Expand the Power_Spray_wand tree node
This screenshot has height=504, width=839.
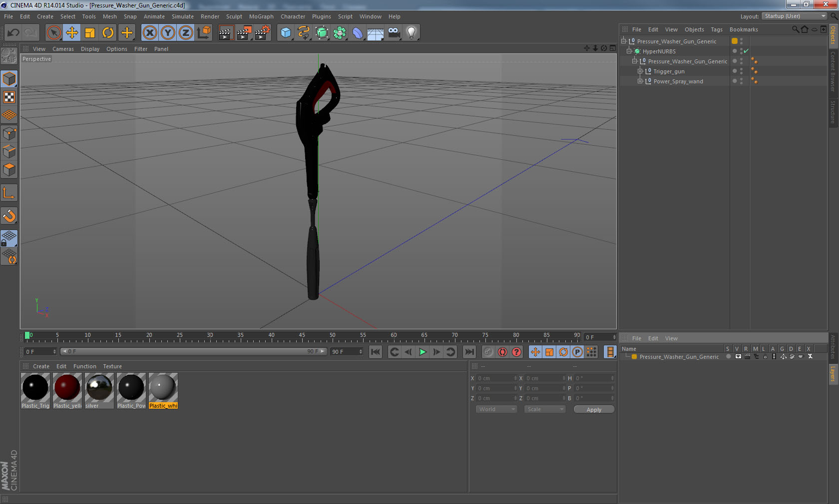[640, 81]
